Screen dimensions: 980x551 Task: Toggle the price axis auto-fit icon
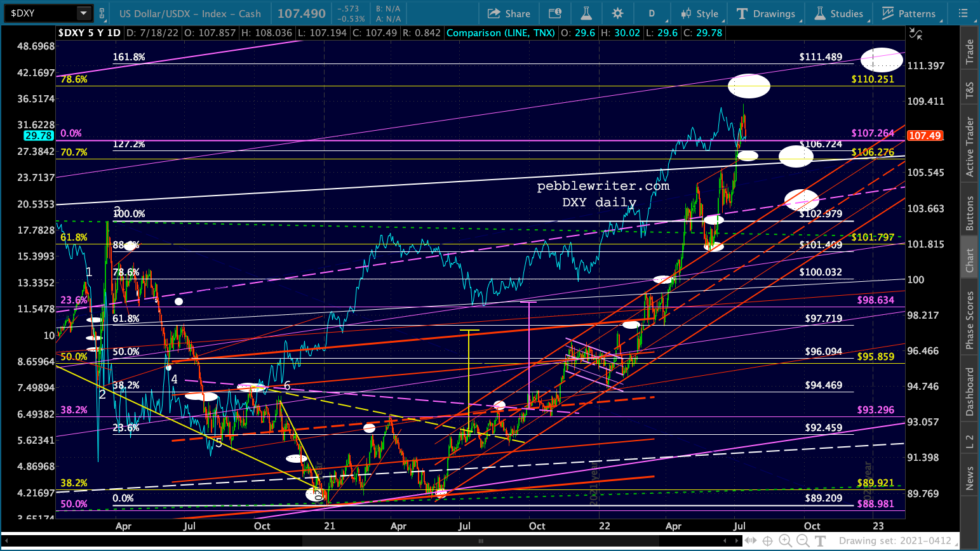point(916,34)
